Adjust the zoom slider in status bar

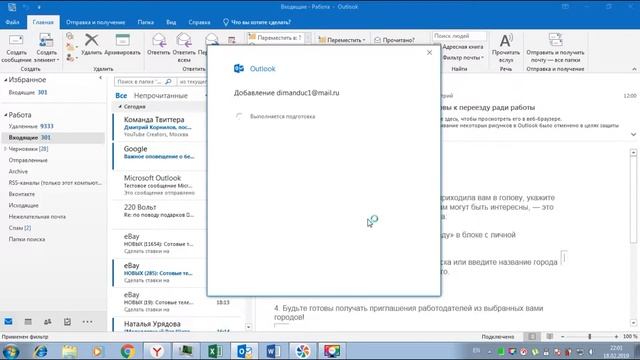(589, 337)
